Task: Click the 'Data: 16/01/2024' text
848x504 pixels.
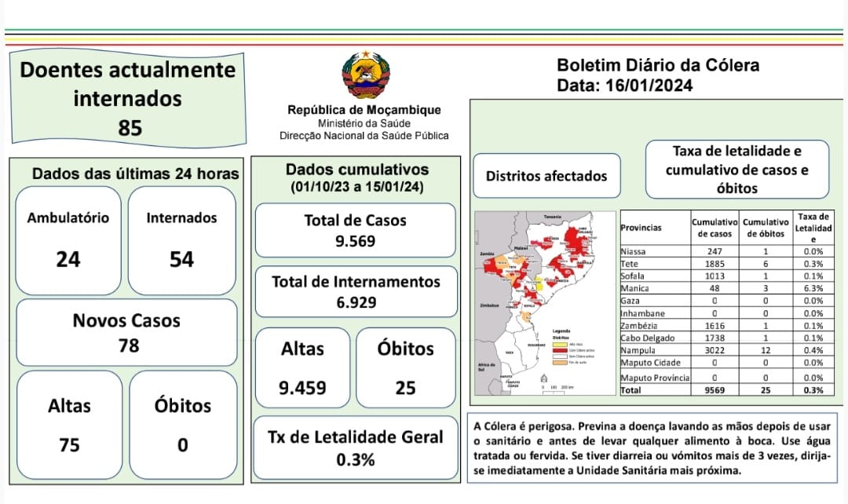Action: (x=625, y=86)
